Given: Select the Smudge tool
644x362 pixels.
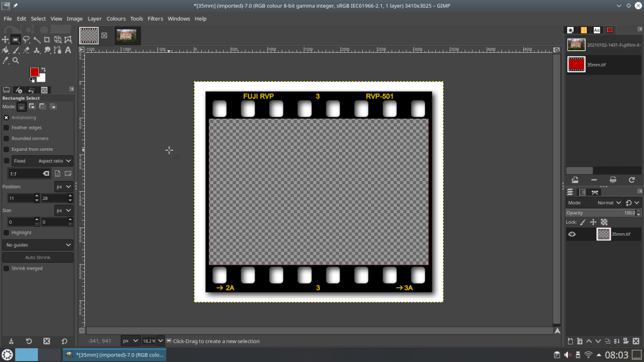Looking at the screenshot, I should coord(47,50).
